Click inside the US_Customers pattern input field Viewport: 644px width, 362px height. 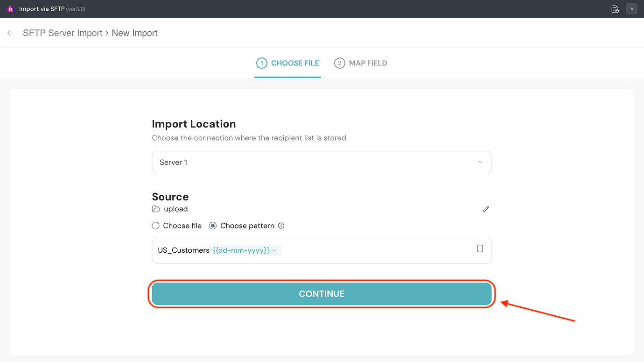[373, 250]
